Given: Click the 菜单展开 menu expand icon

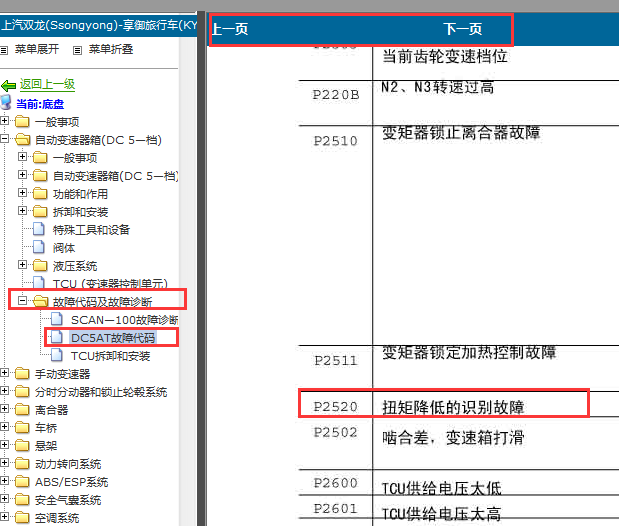Looking at the screenshot, I should point(4,50).
